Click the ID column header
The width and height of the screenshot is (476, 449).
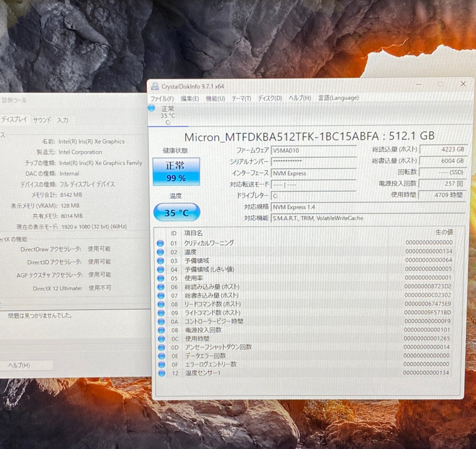pos(174,233)
